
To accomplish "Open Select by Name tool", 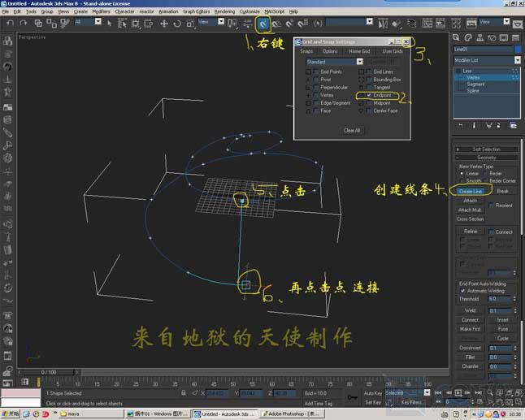I will coord(122,23).
